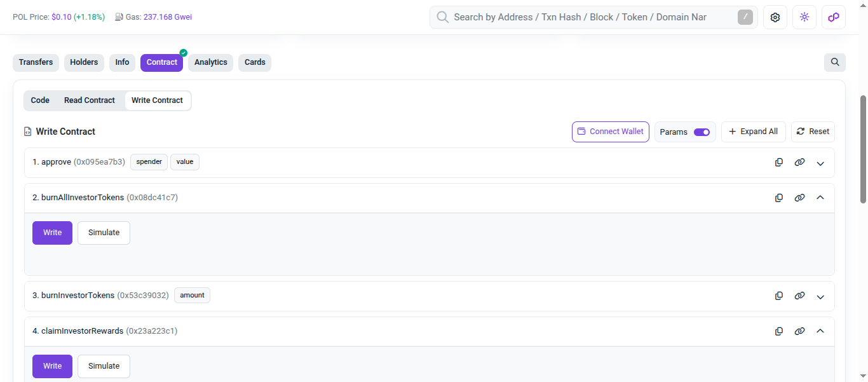868x382 pixels.
Task: Expand the burnInvestorTokens function
Action: (820, 297)
